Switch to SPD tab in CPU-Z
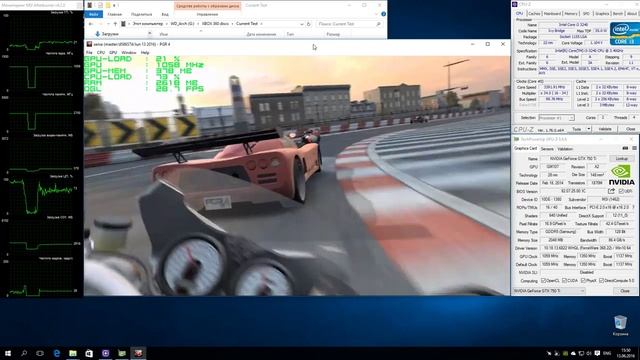This screenshot has width=640, height=360. [x=586, y=13]
